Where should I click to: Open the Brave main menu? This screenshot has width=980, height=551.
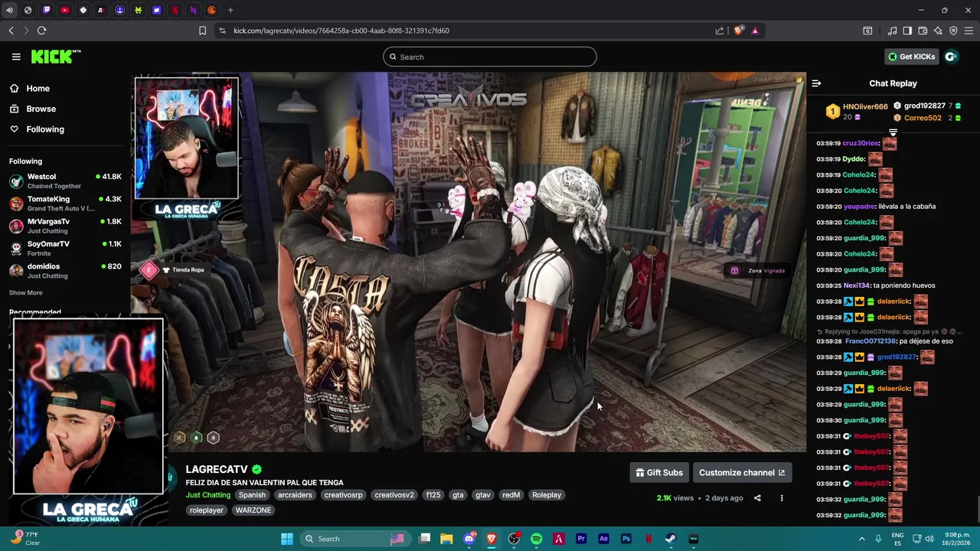969,31
